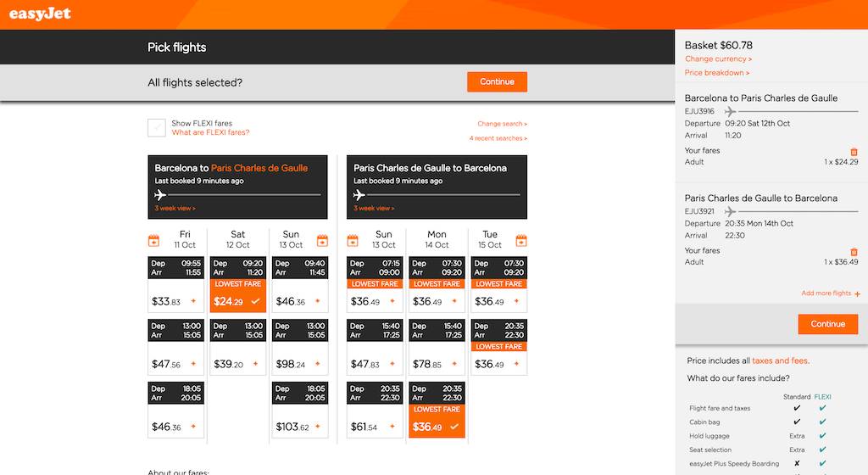Click the star icon on Tue 20:35 $36.49 fare
The width and height of the screenshot is (868, 475).
coord(516,364)
